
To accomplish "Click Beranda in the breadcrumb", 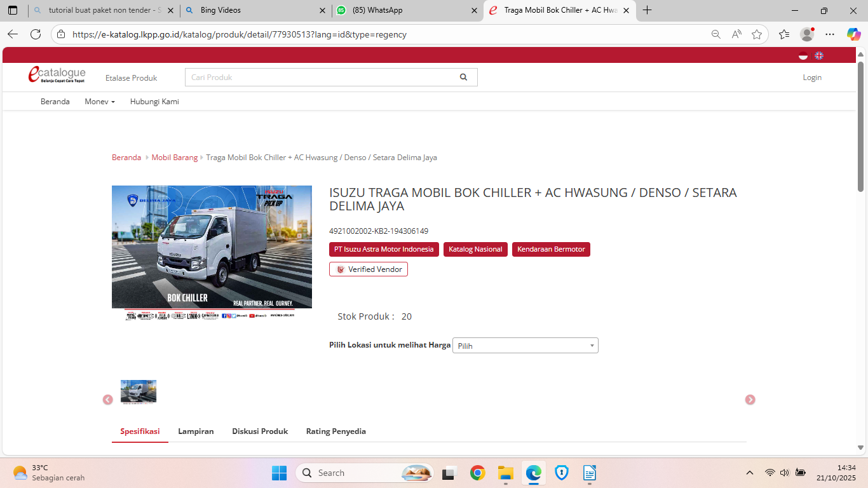I will (126, 158).
